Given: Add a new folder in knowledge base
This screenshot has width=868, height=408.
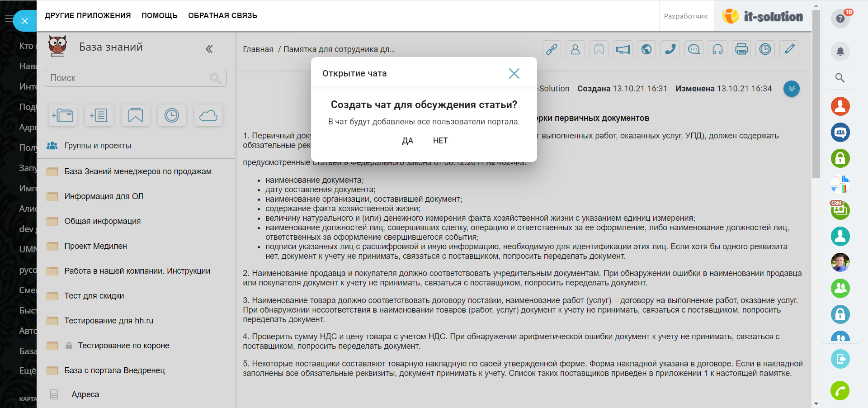Looking at the screenshot, I should pos(62,115).
